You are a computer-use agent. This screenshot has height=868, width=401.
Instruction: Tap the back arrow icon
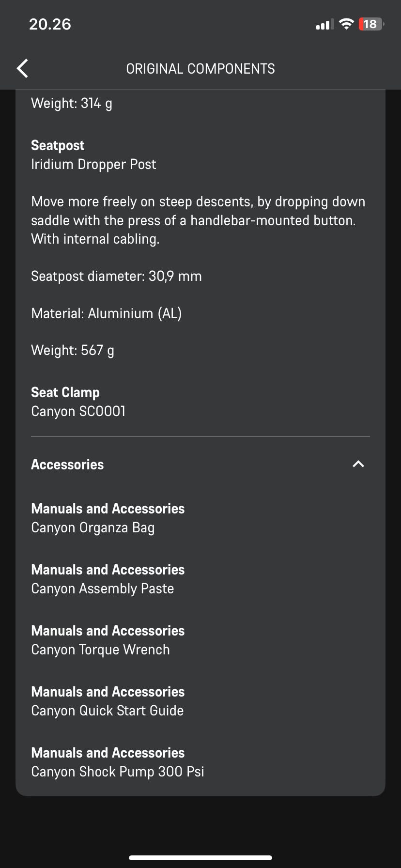[x=23, y=68]
